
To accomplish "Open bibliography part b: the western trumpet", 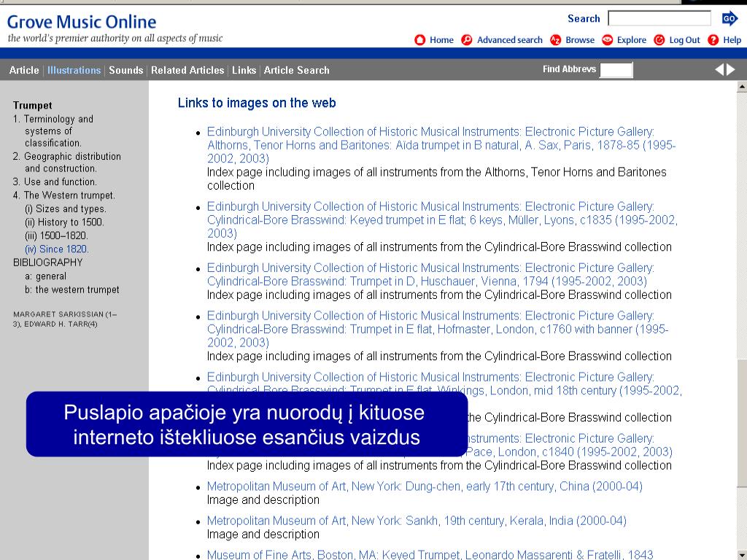I will pyautogui.click(x=72, y=289).
